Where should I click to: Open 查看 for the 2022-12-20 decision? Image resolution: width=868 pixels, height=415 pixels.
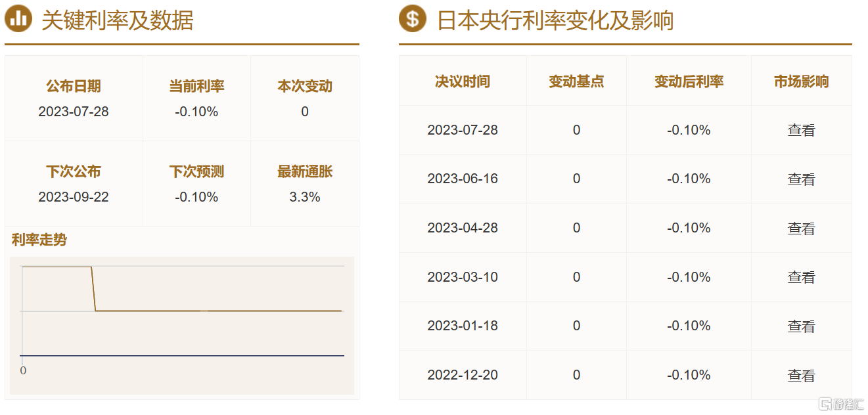tap(801, 376)
